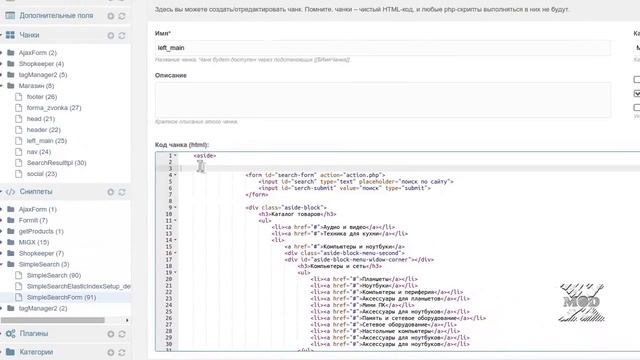Open the SearchResulttpl (30) chunk
This screenshot has width=640, height=360.
56,163
